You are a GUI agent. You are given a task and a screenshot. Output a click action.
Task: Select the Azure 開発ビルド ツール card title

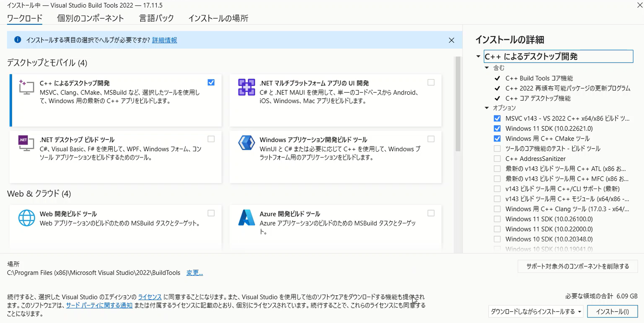(x=290, y=214)
